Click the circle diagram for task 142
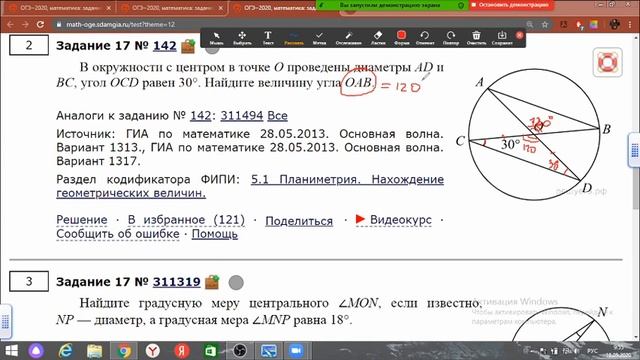 [x=533, y=134]
